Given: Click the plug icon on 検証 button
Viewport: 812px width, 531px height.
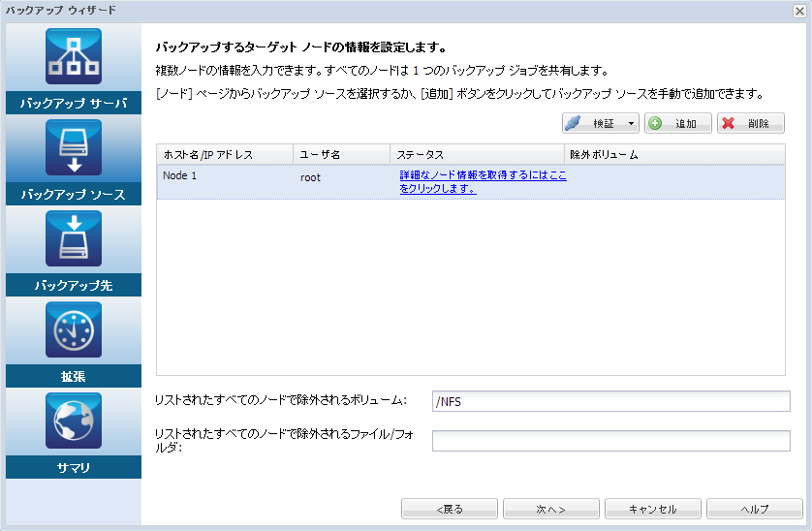Looking at the screenshot, I should click(x=573, y=123).
